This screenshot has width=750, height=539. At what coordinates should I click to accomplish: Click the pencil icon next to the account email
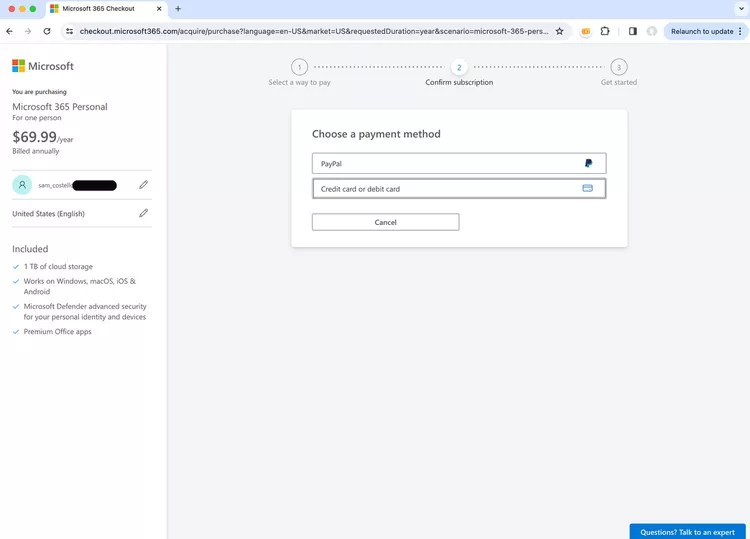[x=143, y=185]
